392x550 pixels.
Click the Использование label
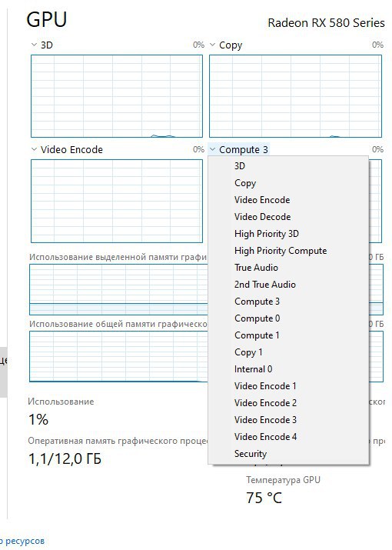click(61, 402)
